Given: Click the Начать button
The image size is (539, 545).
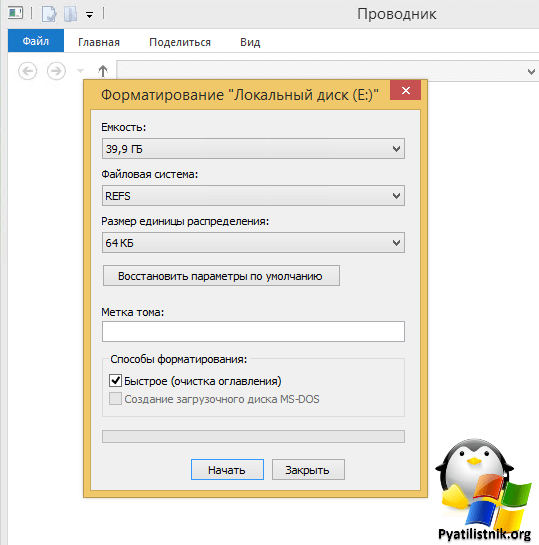Looking at the screenshot, I should (227, 470).
